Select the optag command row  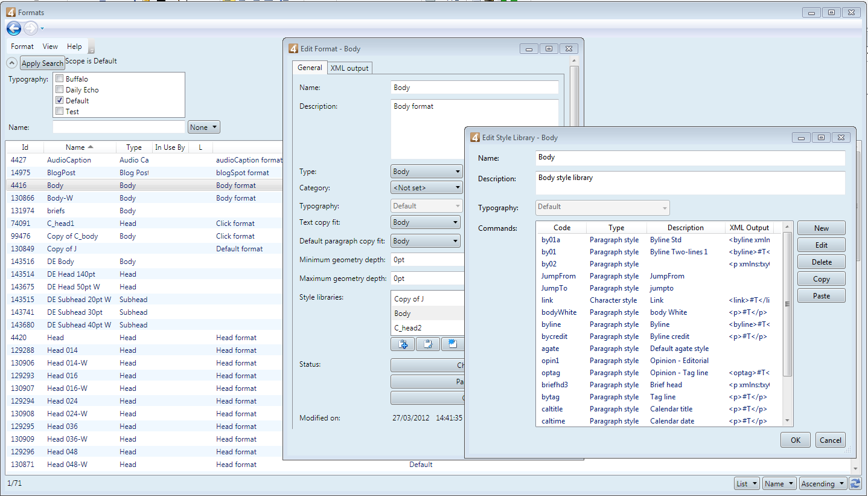coord(660,373)
